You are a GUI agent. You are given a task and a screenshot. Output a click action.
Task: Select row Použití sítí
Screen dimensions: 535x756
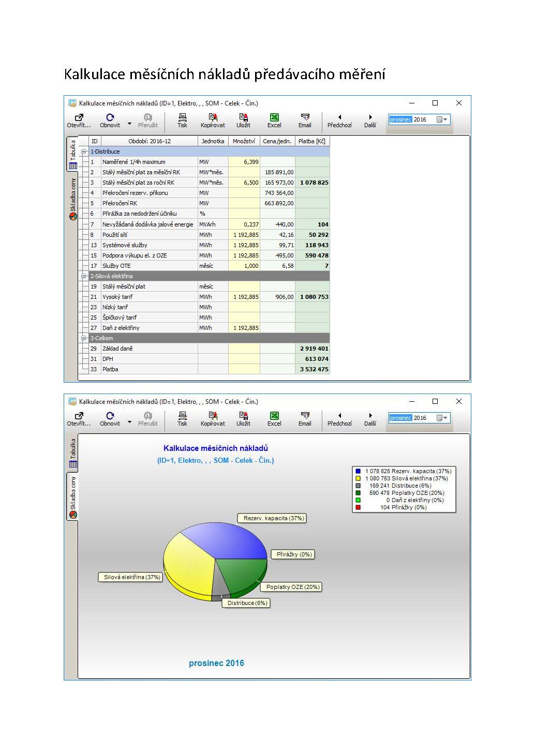209,235
